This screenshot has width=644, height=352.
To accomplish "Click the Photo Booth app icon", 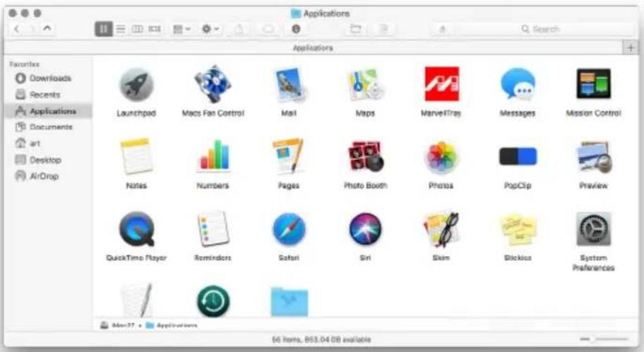I will [365, 156].
